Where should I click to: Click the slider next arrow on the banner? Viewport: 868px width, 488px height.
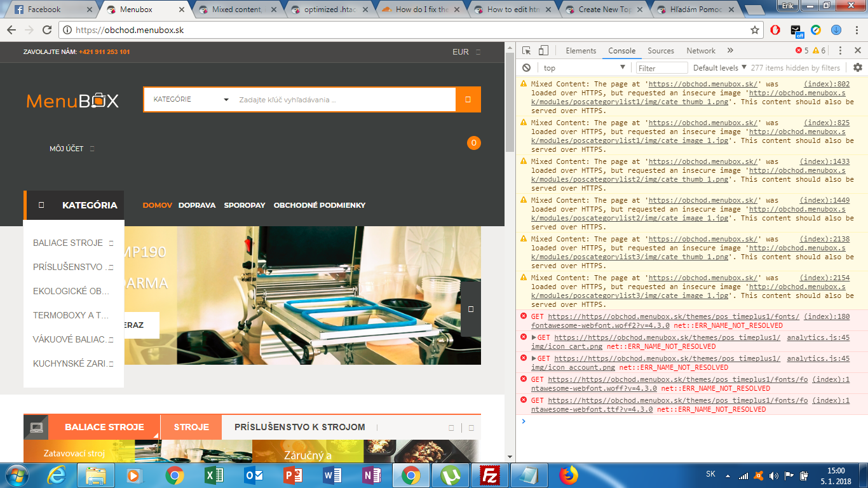pos(471,309)
